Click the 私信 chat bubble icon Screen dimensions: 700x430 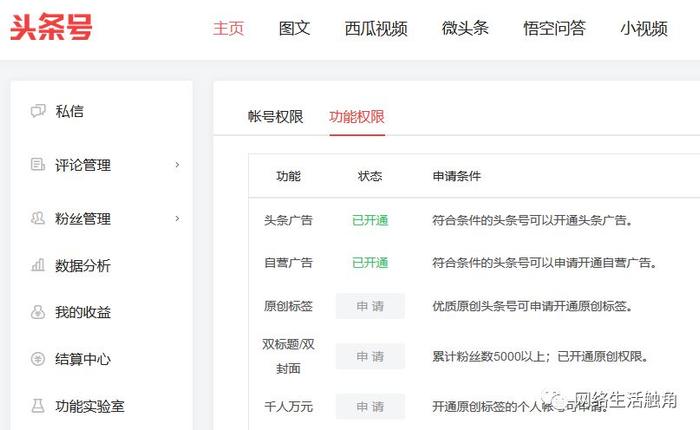38,111
